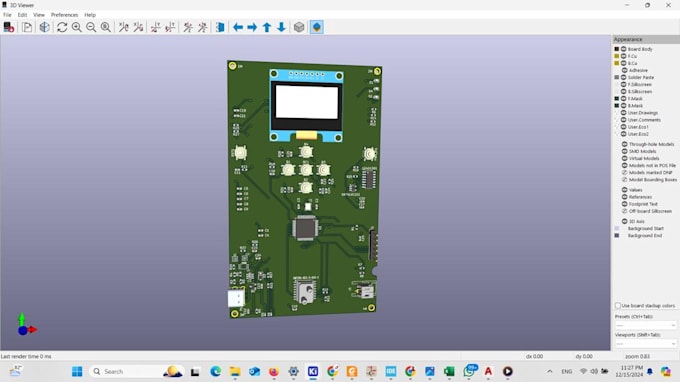
Task: Rotate Y counterclockwise toolbar icon
Action: pos(170,27)
